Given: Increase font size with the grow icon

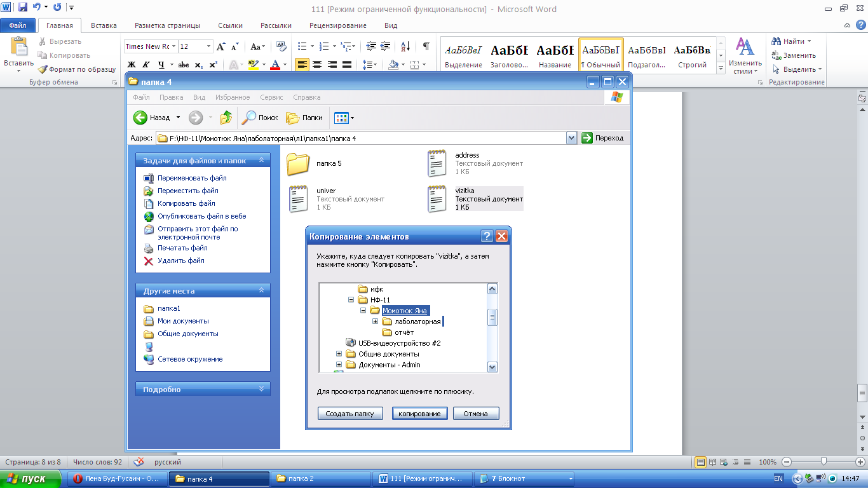Looking at the screenshot, I should [221, 46].
